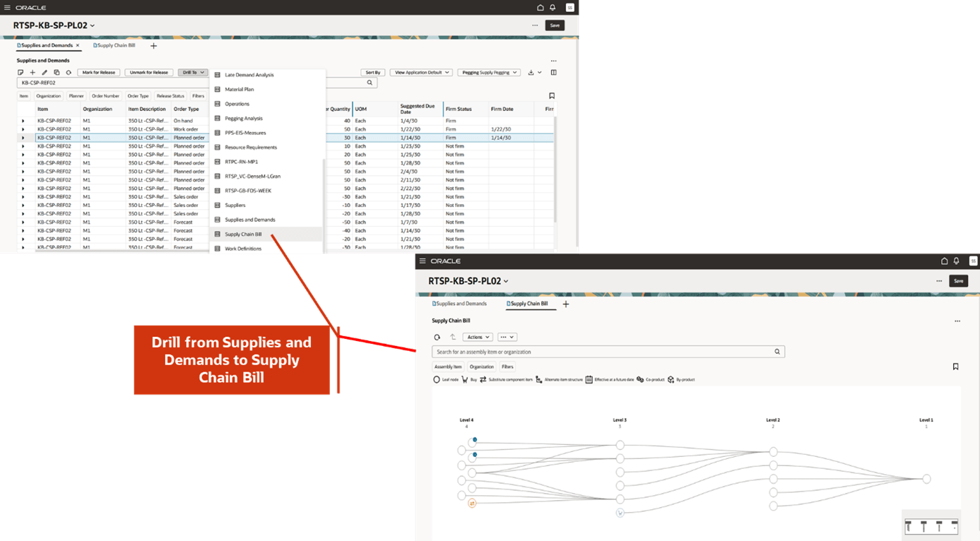Image resolution: width=980 pixels, height=541 pixels.
Task: Open the Actions dropdown
Action: coord(478,337)
